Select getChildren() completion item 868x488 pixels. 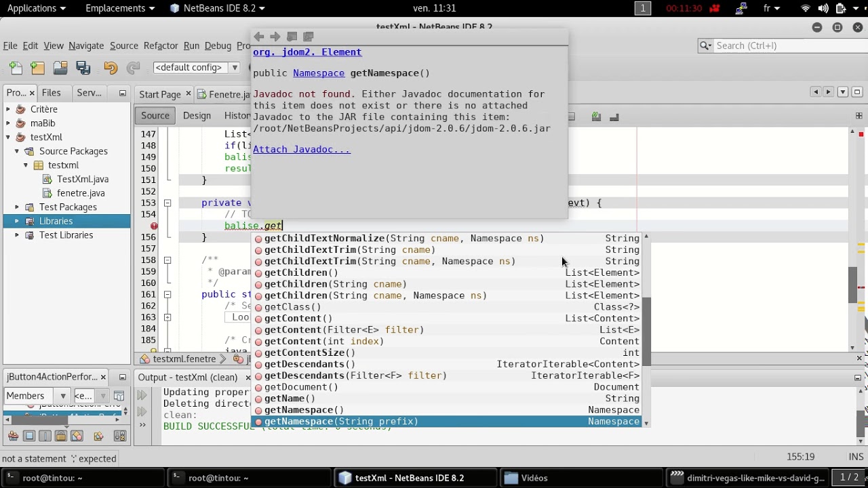(x=446, y=272)
